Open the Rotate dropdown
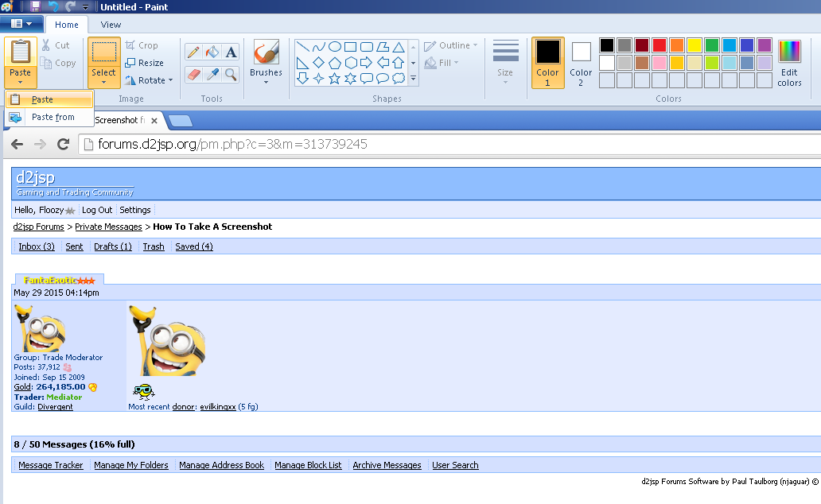The width and height of the screenshot is (821, 504). [x=149, y=80]
